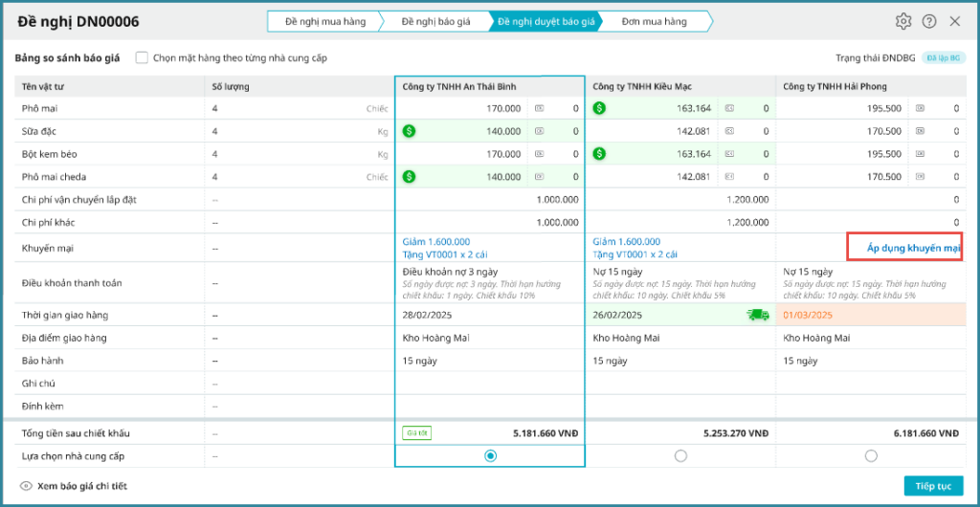The width and height of the screenshot is (980, 507).
Task: Open Xem báo giá chi tiết link
Action: [x=81, y=486]
